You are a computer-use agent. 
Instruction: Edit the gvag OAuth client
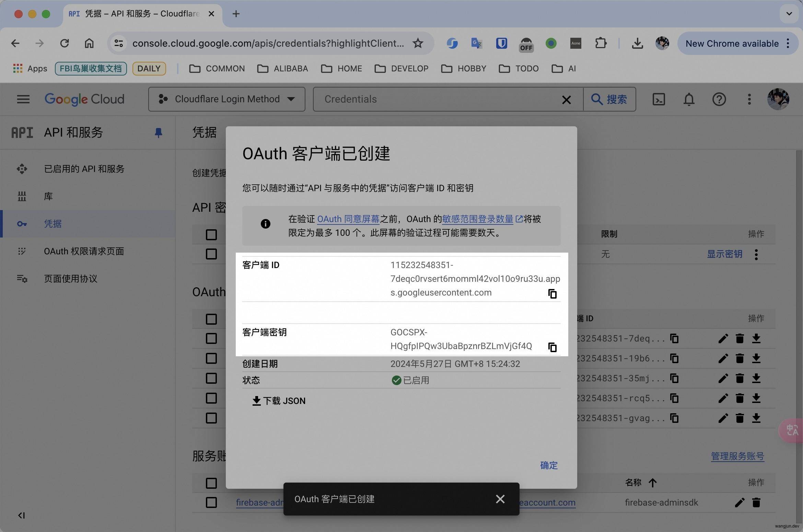tap(723, 418)
